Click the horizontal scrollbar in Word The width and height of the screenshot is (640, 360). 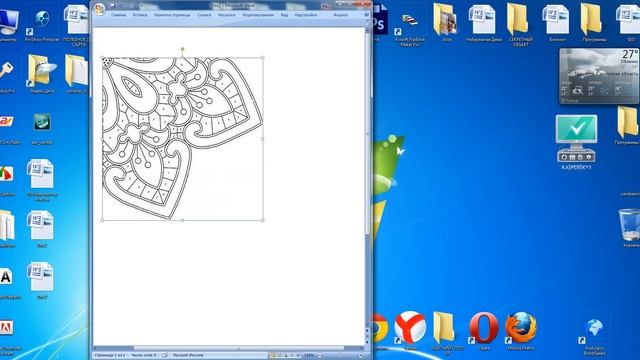pyautogui.click(x=229, y=348)
